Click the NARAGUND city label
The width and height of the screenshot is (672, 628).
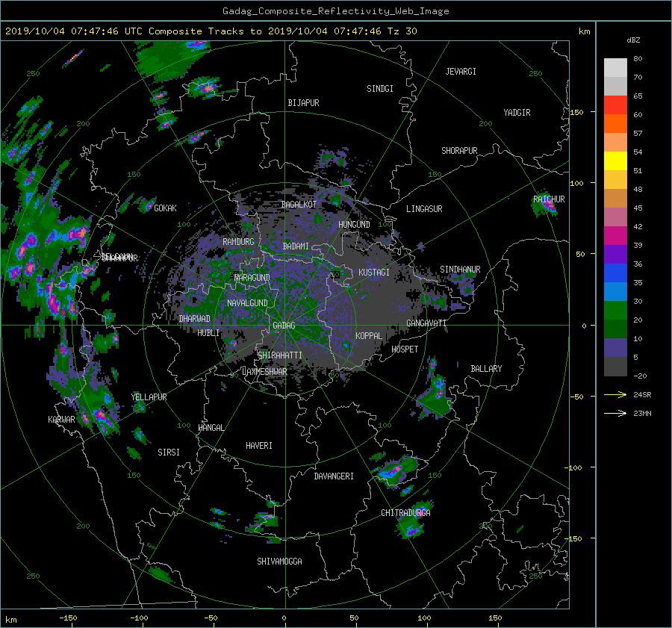tap(252, 278)
